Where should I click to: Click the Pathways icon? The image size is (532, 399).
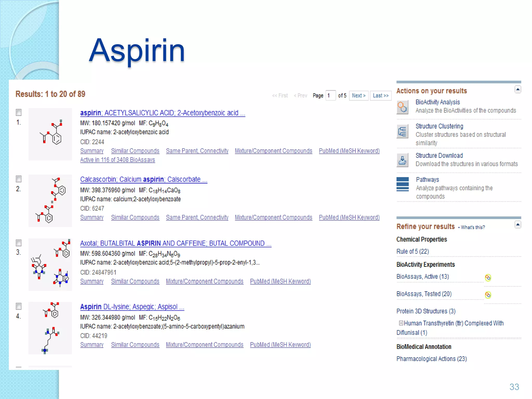click(402, 184)
